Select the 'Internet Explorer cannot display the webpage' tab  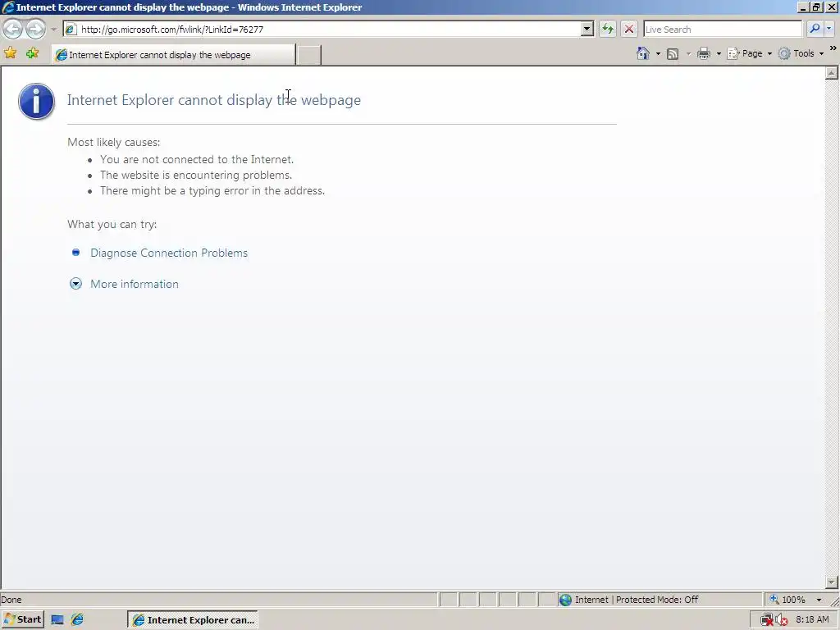pos(174,55)
